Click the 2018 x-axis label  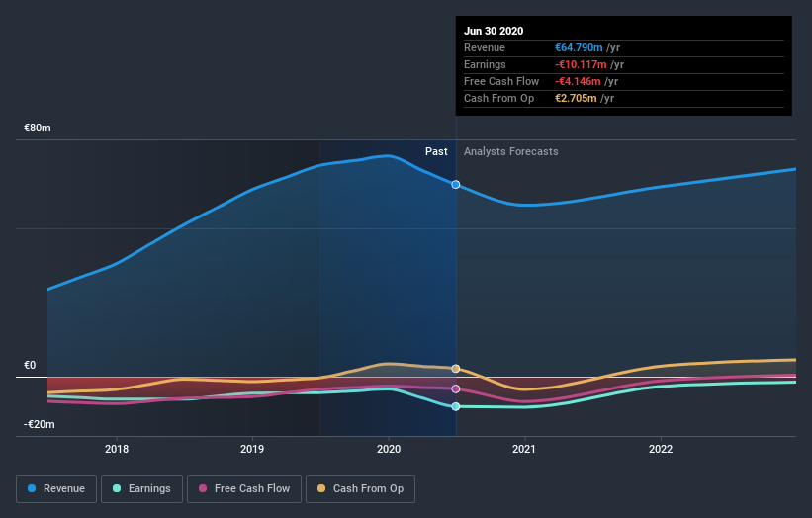[117, 449]
